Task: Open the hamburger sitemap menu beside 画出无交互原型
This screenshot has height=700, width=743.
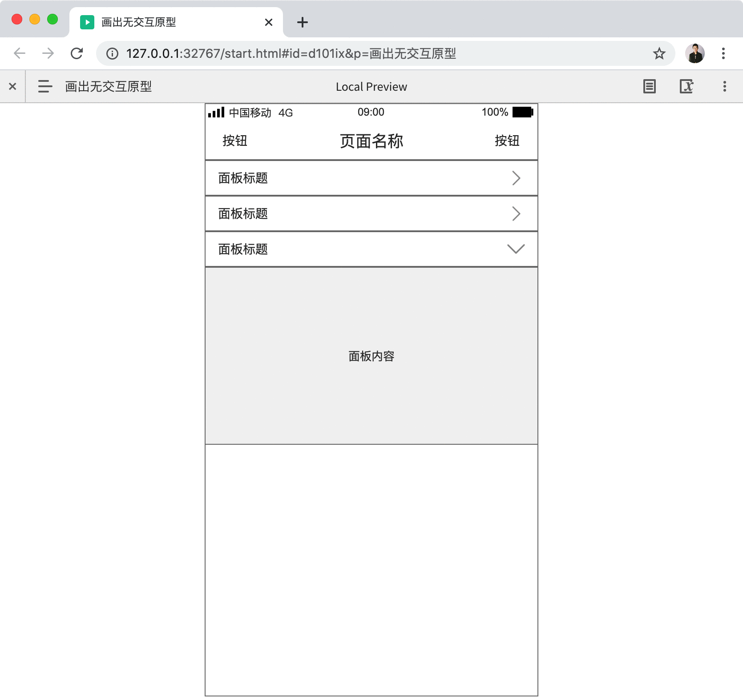Action: click(x=44, y=86)
